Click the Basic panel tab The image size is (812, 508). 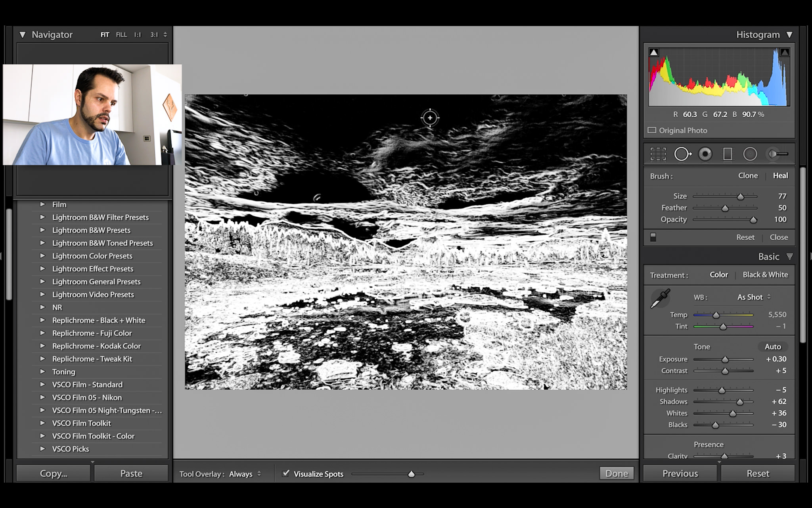[x=769, y=256]
